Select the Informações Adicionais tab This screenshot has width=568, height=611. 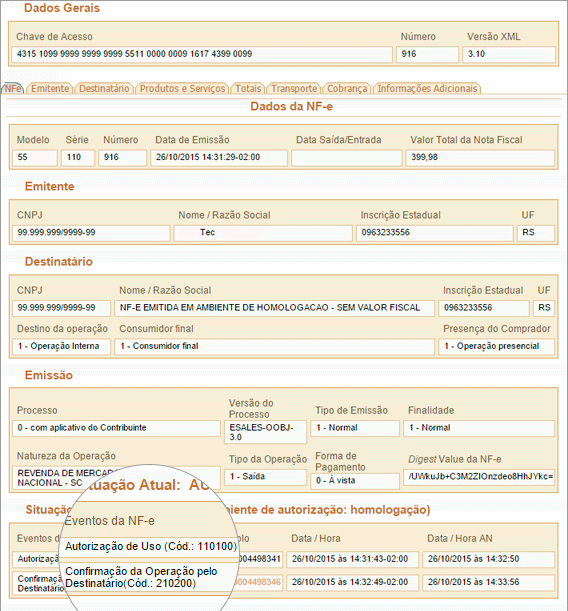[427, 88]
